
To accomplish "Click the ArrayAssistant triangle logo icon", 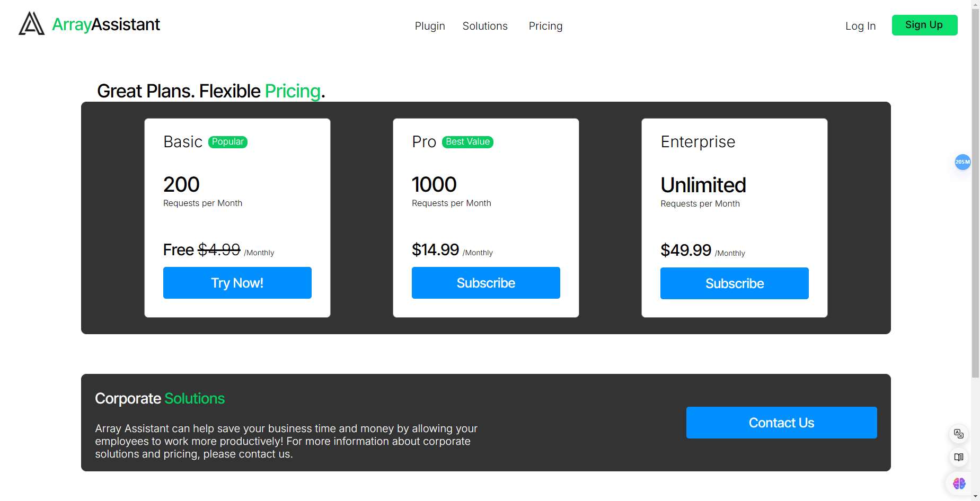I will pos(31,24).
